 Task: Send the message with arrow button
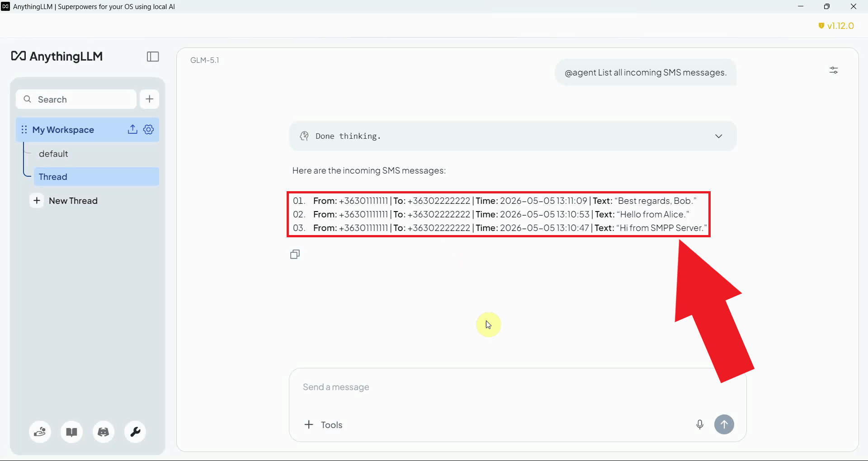(724, 425)
